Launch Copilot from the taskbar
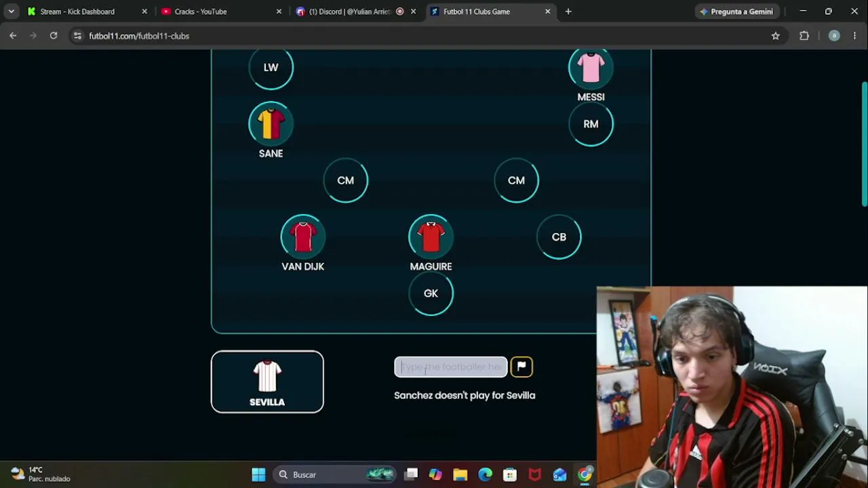This screenshot has width=868, height=488. [435, 474]
